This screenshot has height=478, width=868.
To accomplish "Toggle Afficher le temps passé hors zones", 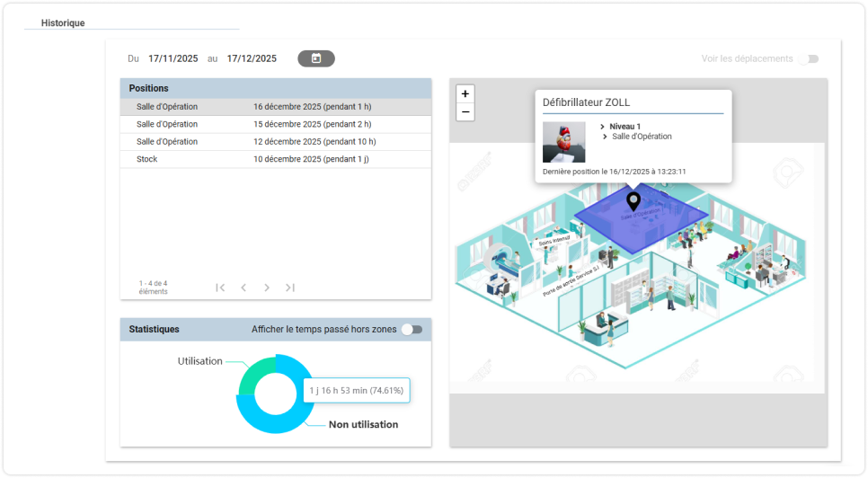I will coord(412,330).
